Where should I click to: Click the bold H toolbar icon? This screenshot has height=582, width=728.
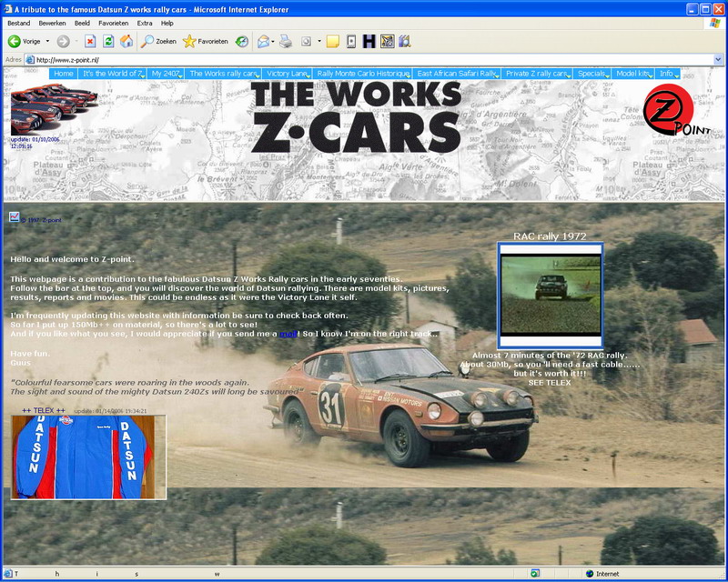[x=369, y=41]
